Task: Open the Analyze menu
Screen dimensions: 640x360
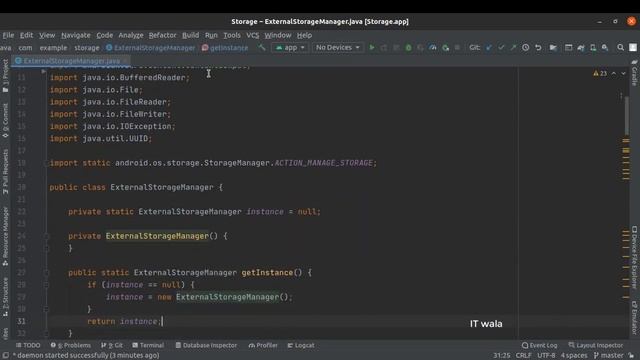Action: (x=131, y=36)
